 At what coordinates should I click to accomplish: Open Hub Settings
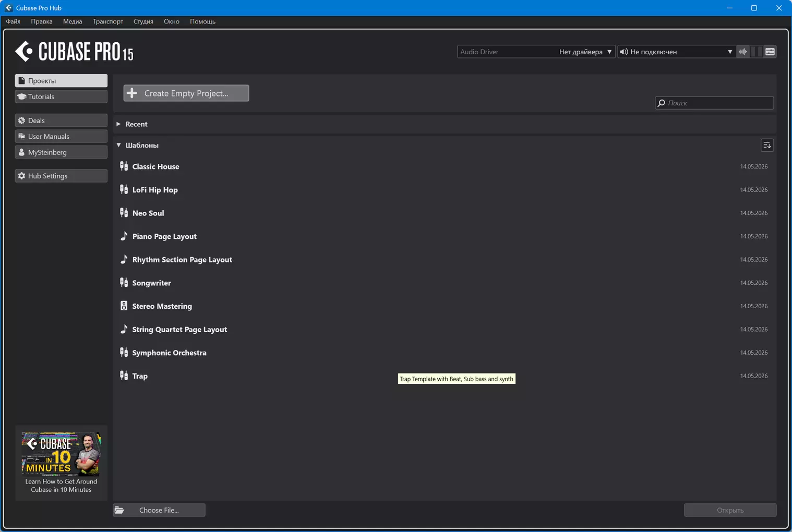point(61,176)
